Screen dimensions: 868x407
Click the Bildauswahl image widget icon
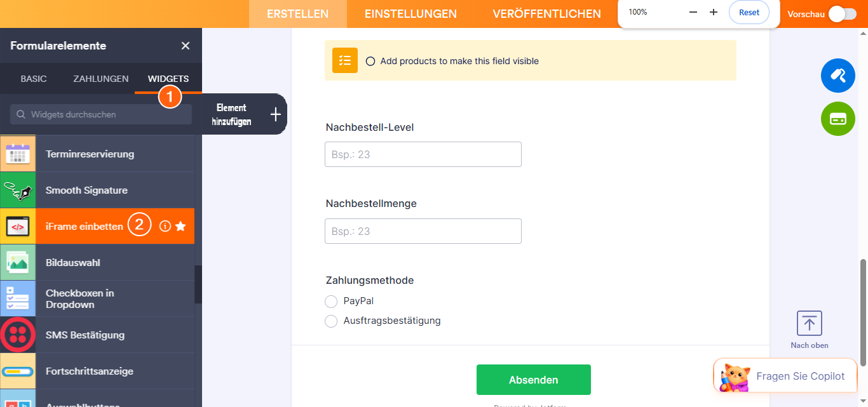(18, 262)
